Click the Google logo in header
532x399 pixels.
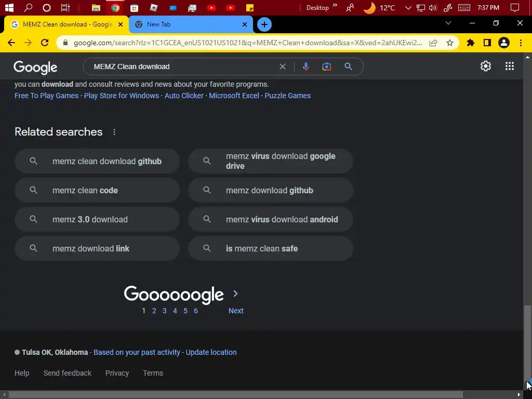[35, 68]
